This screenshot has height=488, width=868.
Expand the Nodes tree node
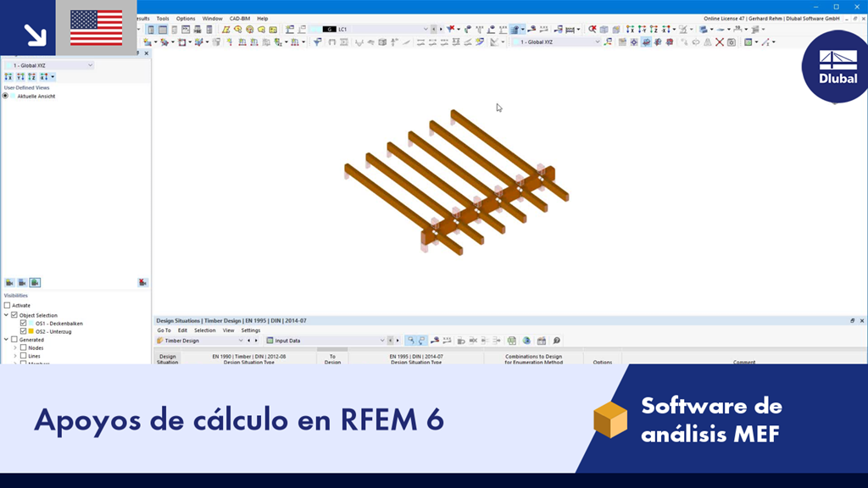tap(15, 348)
